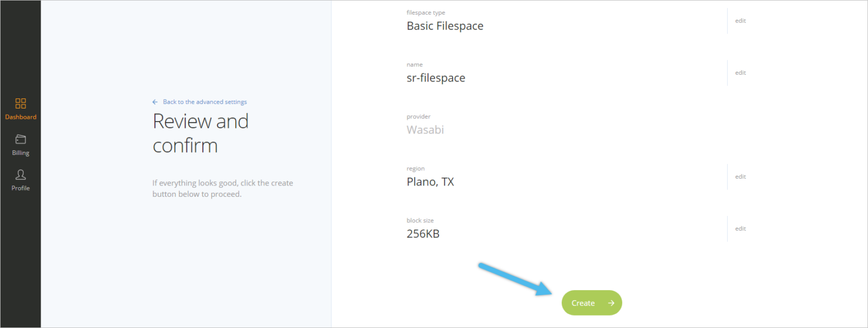Click the green Create button
868x328 pixels.
tap(592, 303)
